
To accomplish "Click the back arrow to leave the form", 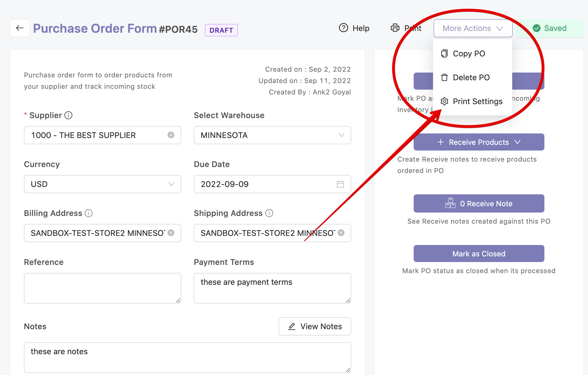I will [19, 28].
